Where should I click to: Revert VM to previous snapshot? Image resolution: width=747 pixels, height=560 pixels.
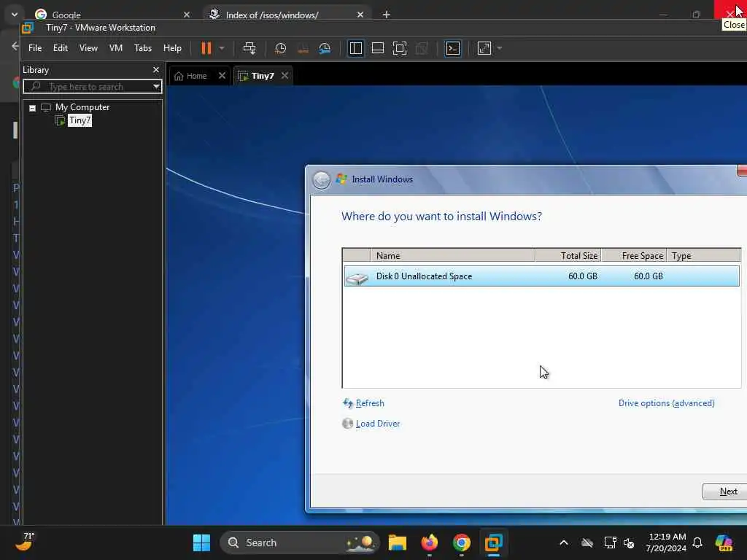coord(303,48)
